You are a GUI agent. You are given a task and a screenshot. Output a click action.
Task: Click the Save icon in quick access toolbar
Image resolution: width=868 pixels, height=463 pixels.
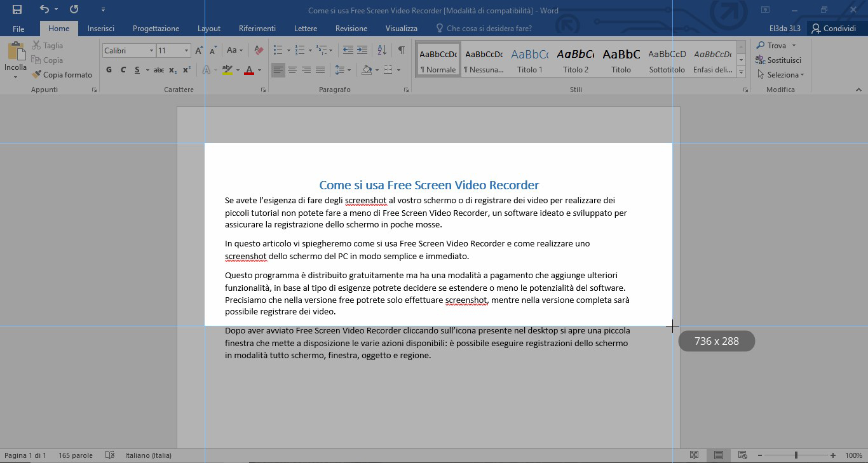click(17, 10)
